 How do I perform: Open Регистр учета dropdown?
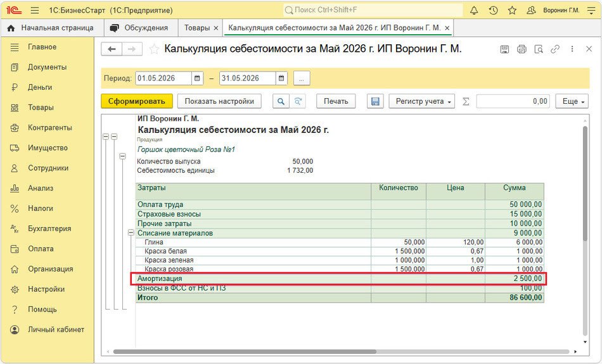coord(421,101)
